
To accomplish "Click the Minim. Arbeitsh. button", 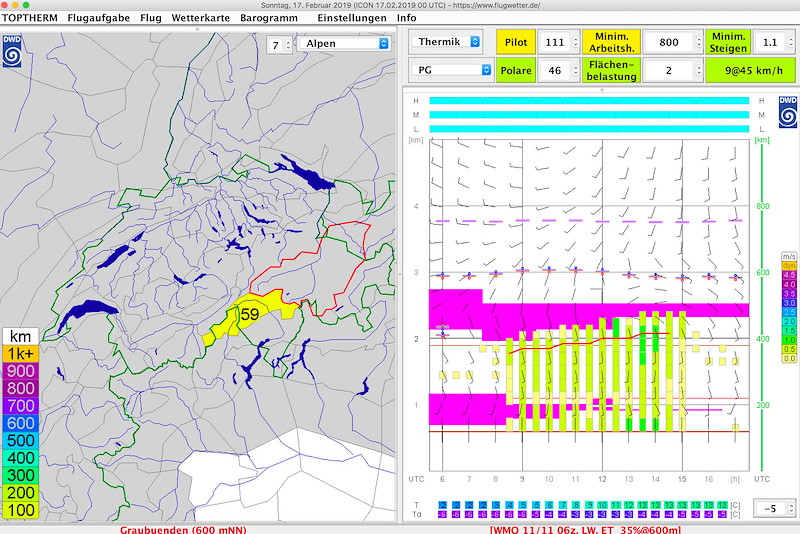I will [x=611, y=42].
